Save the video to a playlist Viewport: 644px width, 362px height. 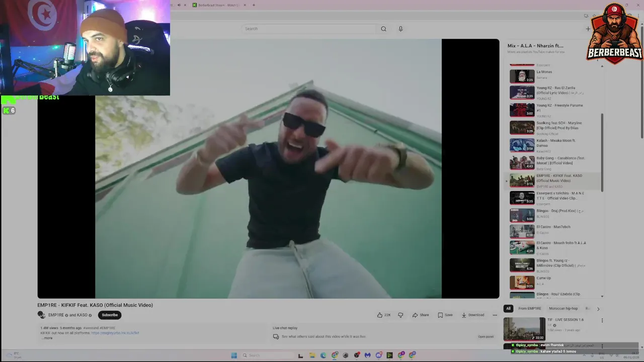(x=445, y=315)
